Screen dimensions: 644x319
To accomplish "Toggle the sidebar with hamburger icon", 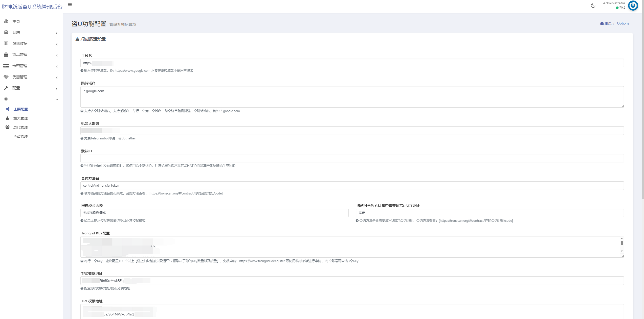I will (x=70, y=5).
